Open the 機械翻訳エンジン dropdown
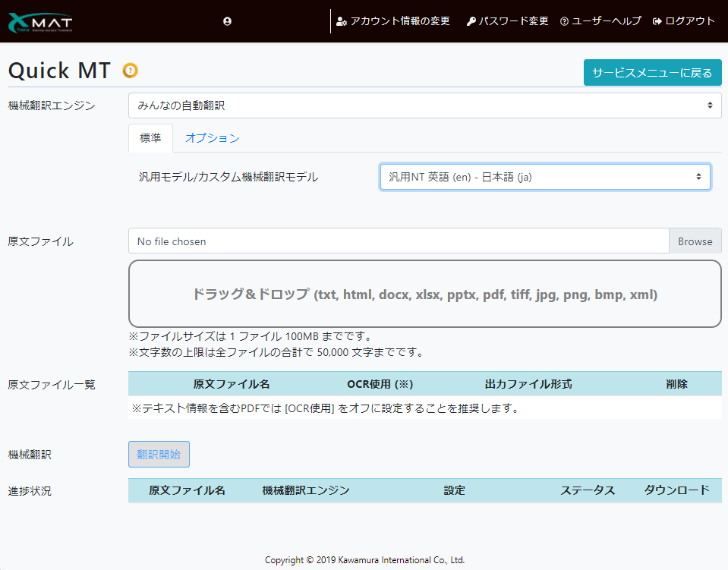The image size is (728, 570). [424, 105]
